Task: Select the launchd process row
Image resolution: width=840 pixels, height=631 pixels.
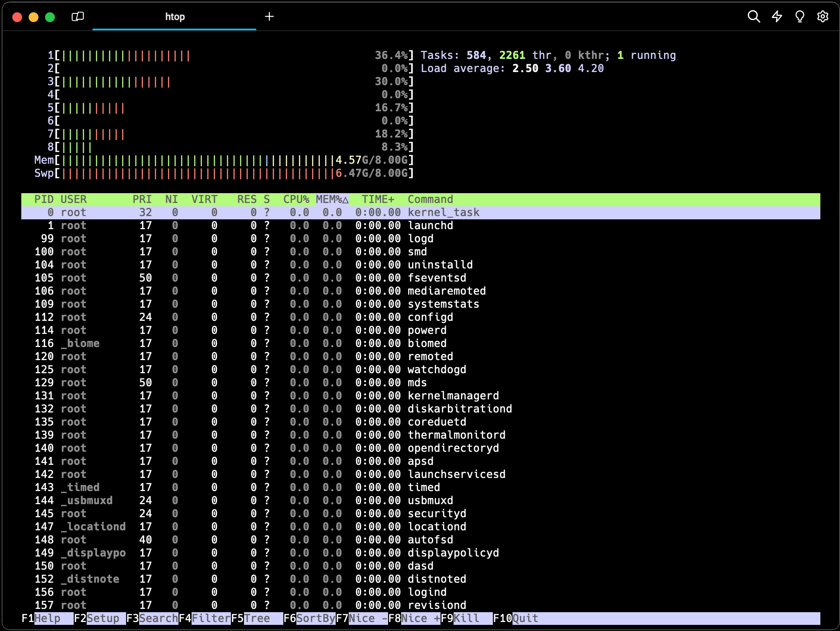Action: point(421,225)
